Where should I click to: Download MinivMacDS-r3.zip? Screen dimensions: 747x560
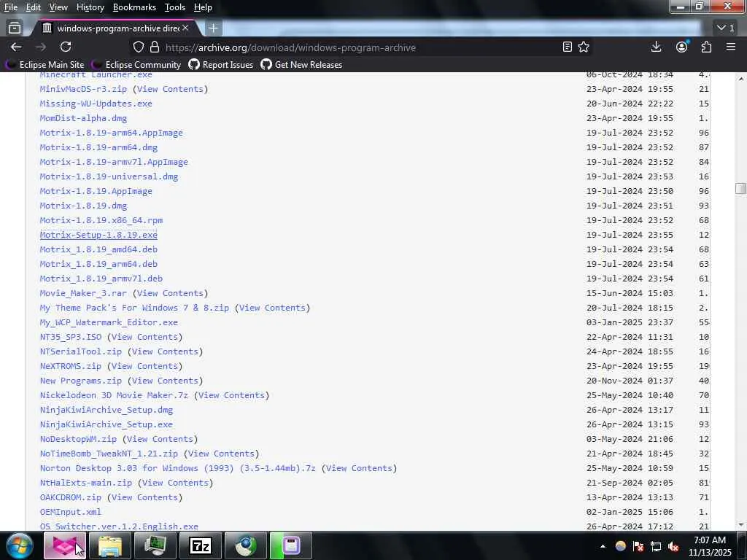[x=83, y=89]
